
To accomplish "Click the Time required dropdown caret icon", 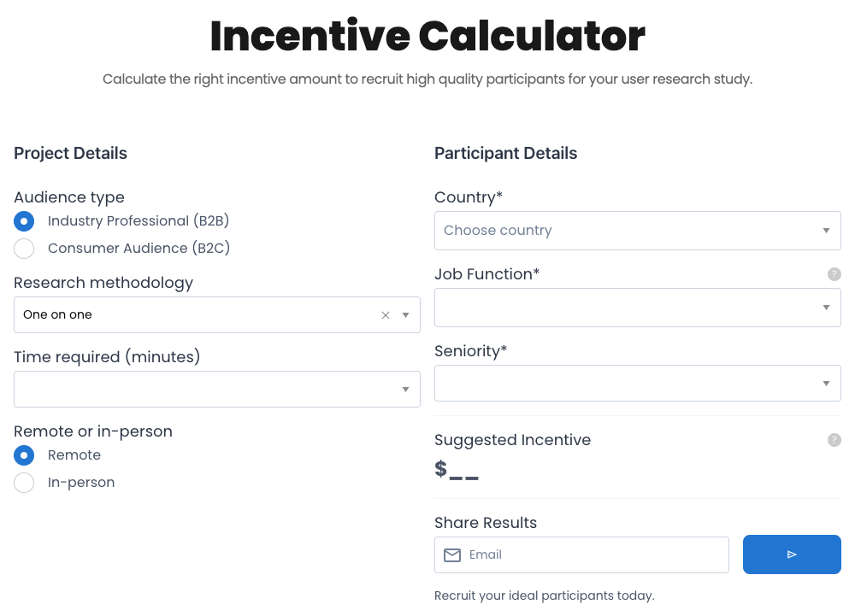I will [x=405, y=389].
